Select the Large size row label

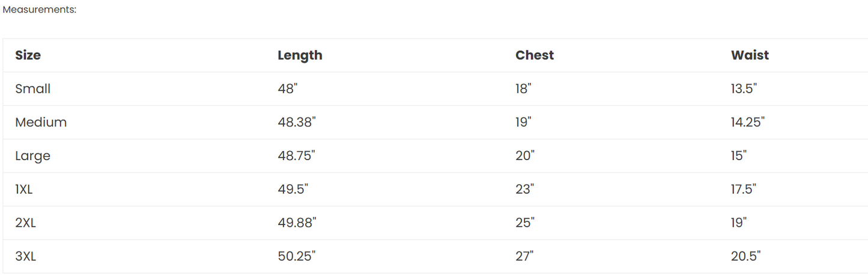click(x=33, y=156)
